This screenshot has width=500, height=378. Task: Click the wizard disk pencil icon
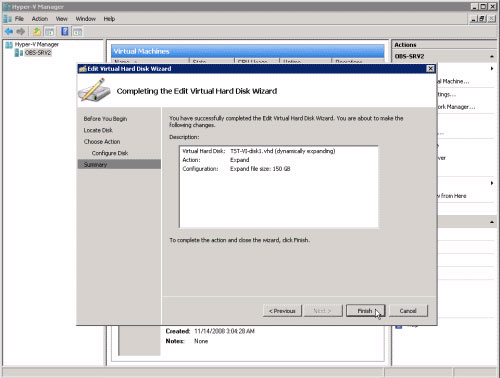pyautogui.click(x=94, y=90)
